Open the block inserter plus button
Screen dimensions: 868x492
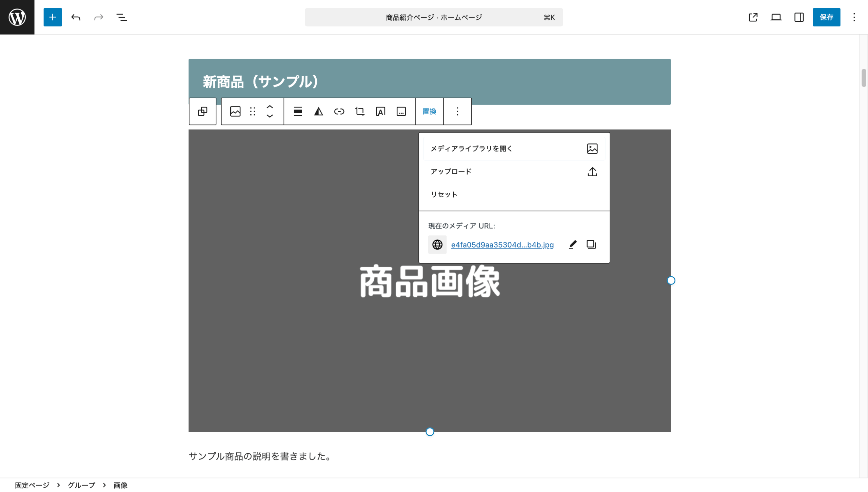53,17
